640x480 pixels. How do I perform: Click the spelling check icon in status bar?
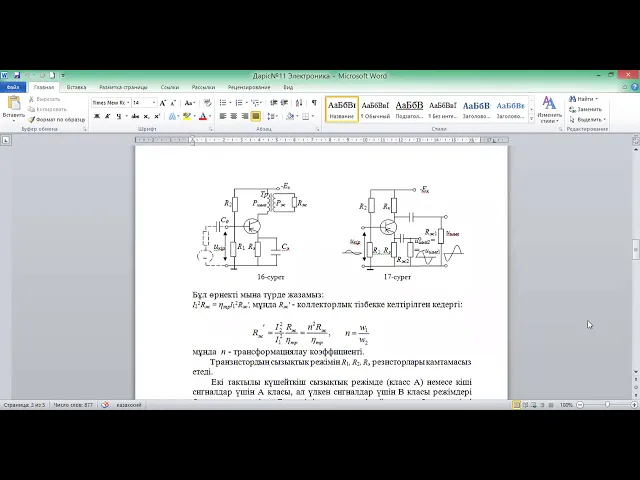click(x=105, y=405)
